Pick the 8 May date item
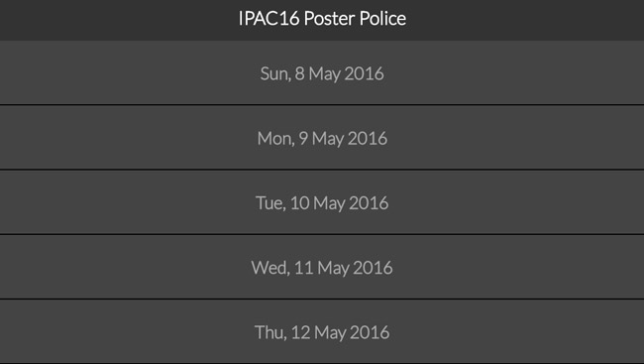This screenshot has width=644, height=364. click(322, 72)
